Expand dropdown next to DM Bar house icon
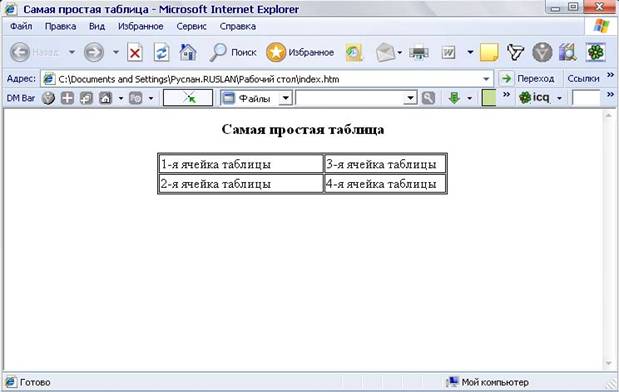The image size is (619, 392). point(121,98)
